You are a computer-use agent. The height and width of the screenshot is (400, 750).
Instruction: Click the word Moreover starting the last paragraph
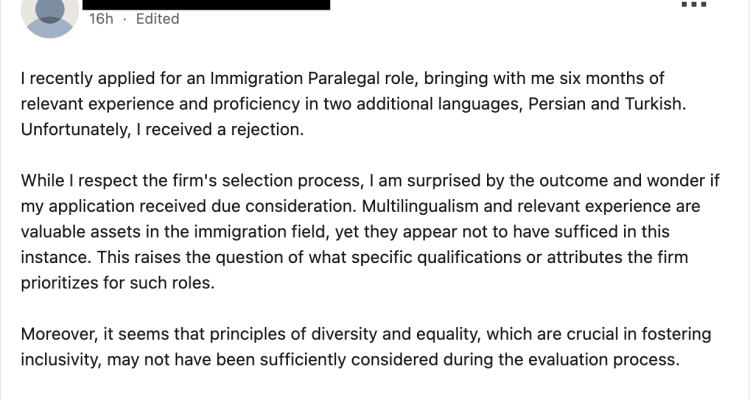click(x=60, y=334)
